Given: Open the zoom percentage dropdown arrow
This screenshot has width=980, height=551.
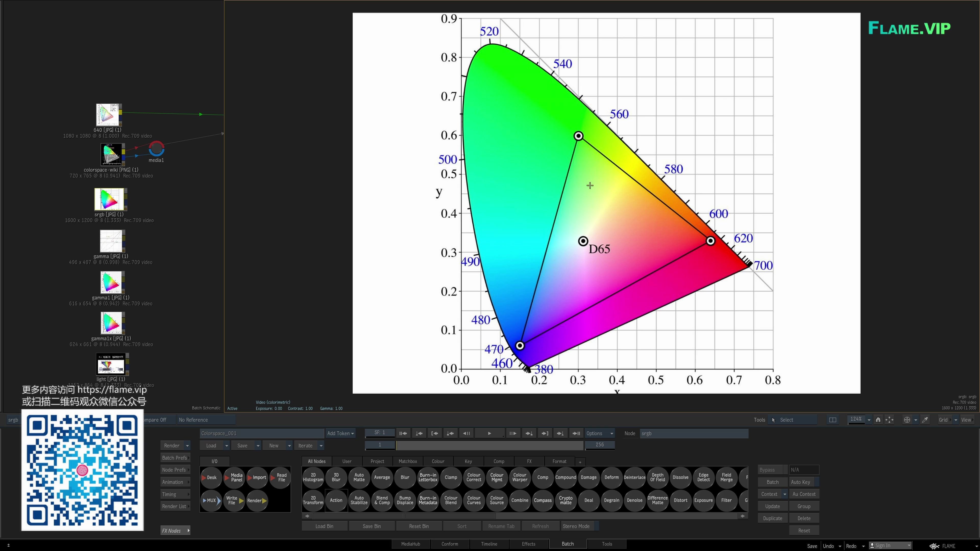Looking at the screenshot, I should pos(869,420).
